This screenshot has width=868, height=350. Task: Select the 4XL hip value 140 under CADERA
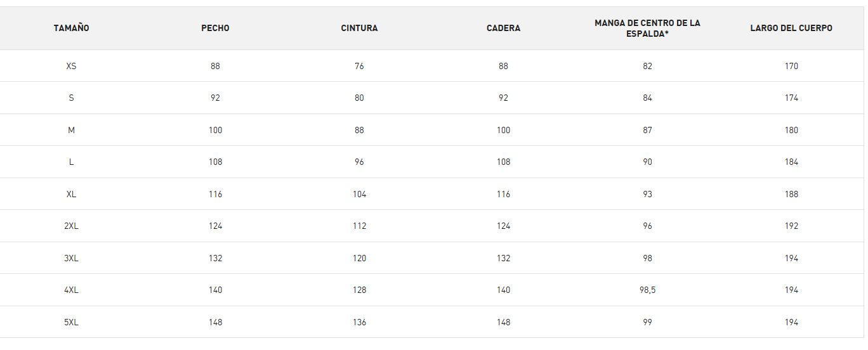(x=503, y=290)
